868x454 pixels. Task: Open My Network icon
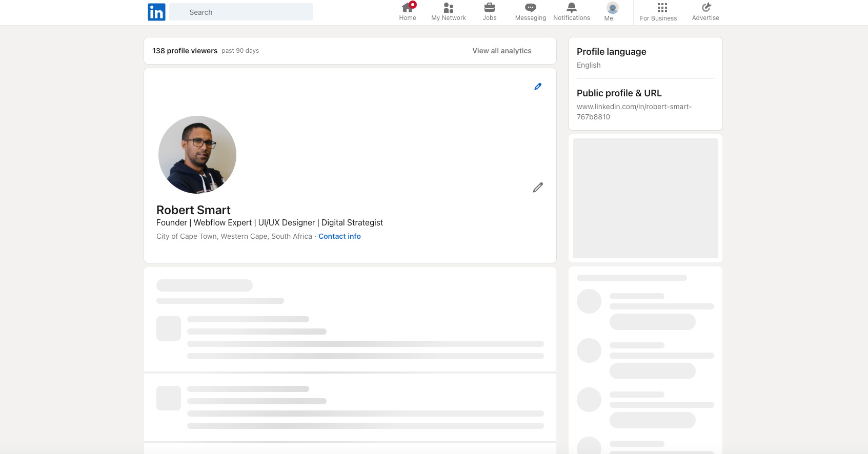[x=449, y=8]
